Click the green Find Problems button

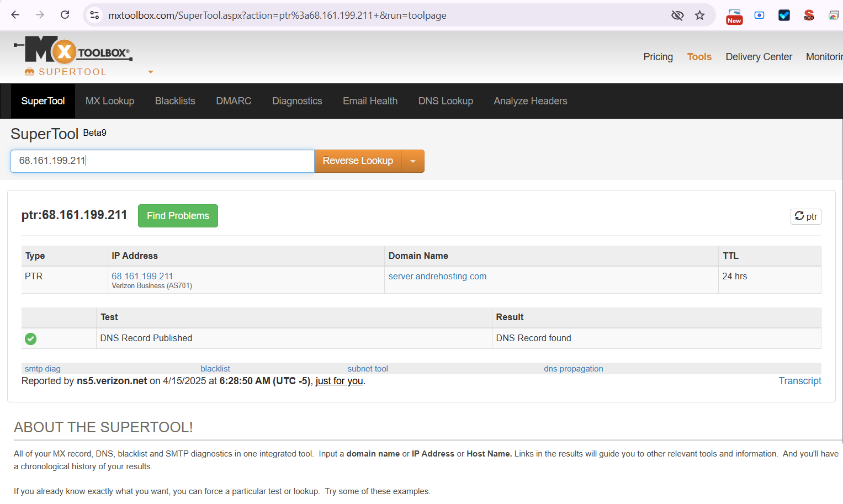[178, 216]
